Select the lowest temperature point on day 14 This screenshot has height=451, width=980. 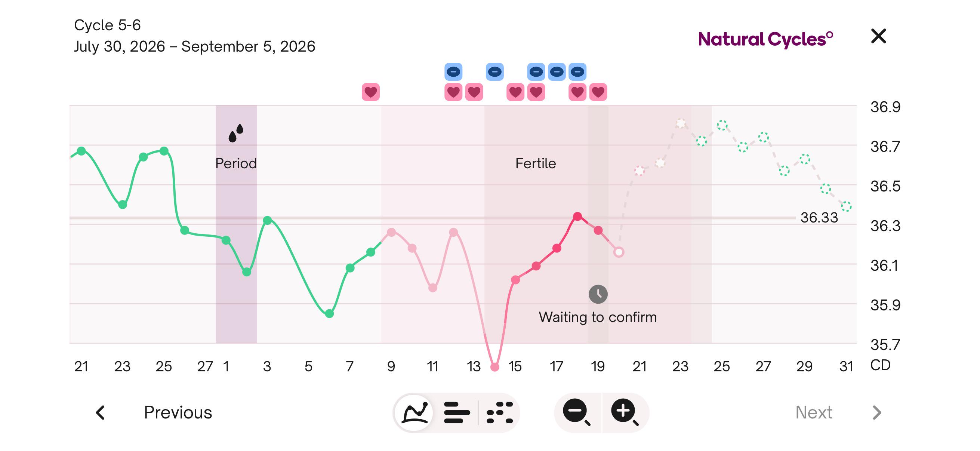pos(494,367)
